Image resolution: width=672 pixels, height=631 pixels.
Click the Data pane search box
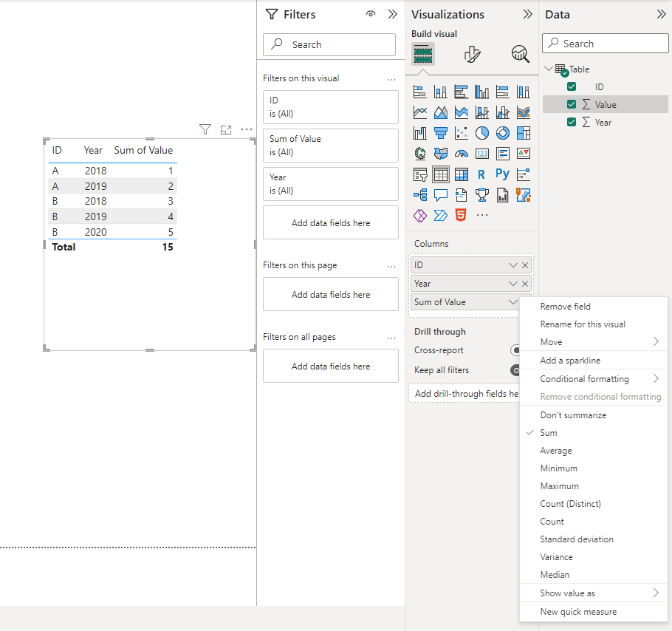pos(605,44)
